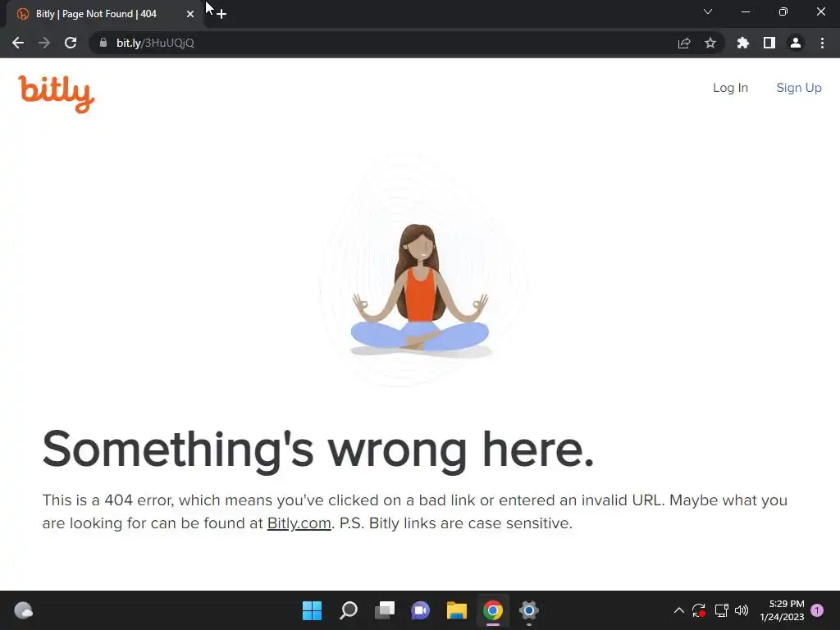This screenshot has height=630, width=840.
Task: View site information via lock icon
Action: pos(103,43)
